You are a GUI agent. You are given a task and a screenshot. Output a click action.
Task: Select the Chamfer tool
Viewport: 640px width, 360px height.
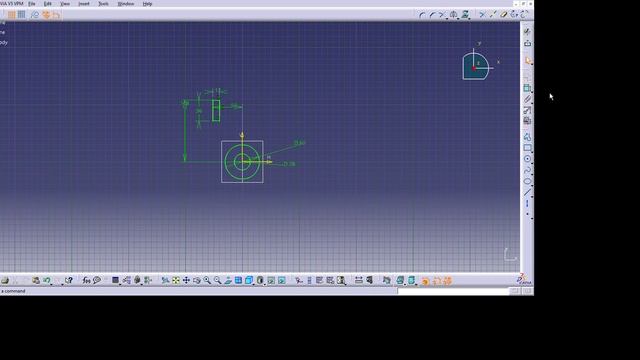432,15
